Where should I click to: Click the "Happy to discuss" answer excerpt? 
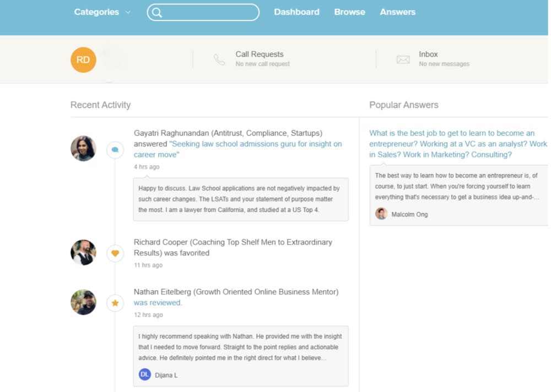coord(241,199)
